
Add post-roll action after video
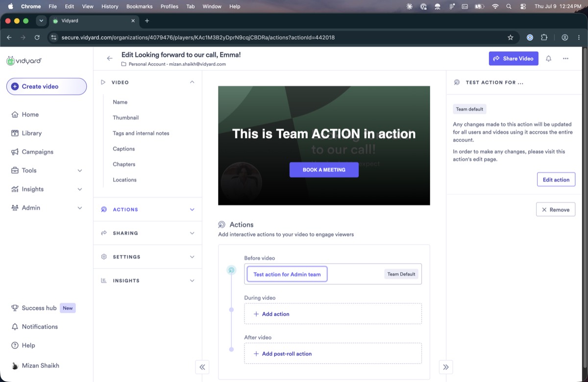click(x=333, y=354)
